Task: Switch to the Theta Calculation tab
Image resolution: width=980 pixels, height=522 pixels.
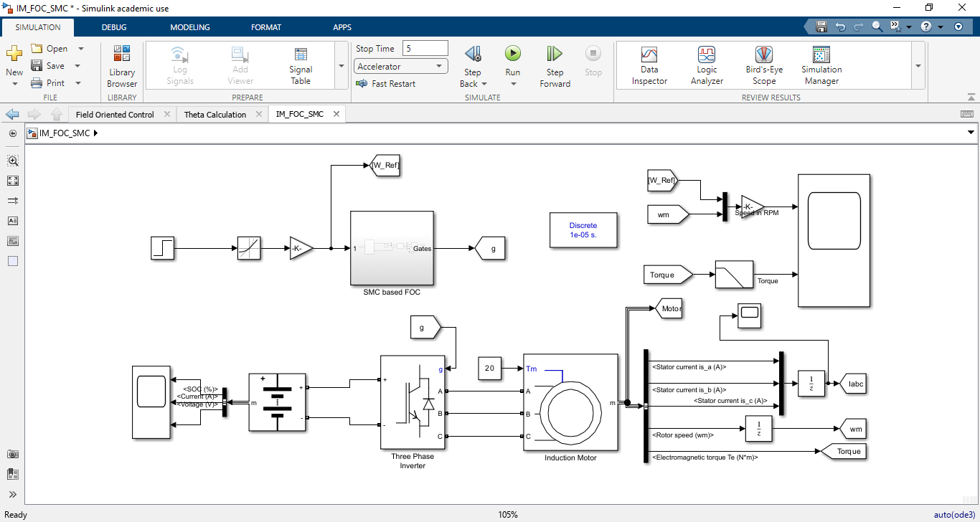Action: point(217,113)
